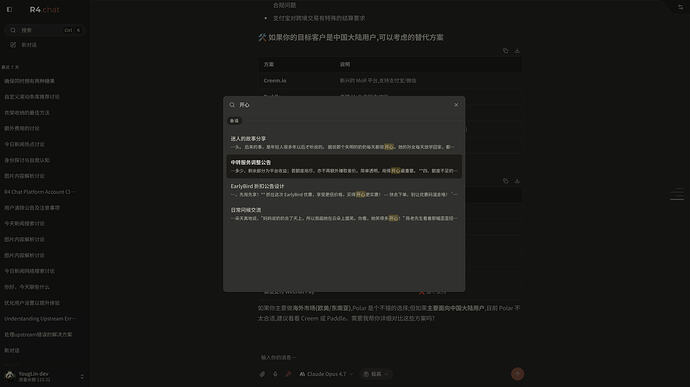
Task: Open the last search result in the list
Action: (344, 214)
